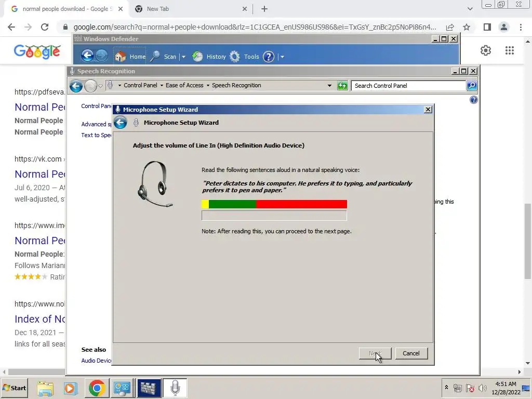
Task: Open Google settings gear
Action: click(x=486, y=50)
